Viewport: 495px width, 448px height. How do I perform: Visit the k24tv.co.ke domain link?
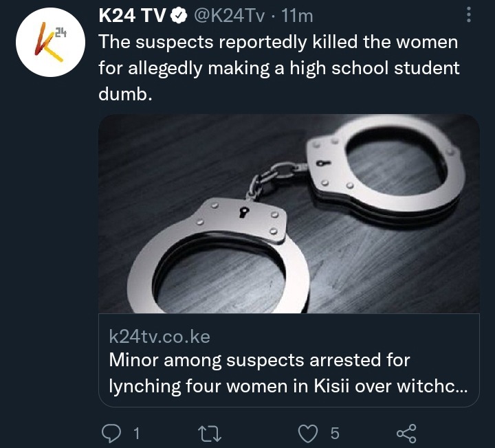tap(159, 337)
